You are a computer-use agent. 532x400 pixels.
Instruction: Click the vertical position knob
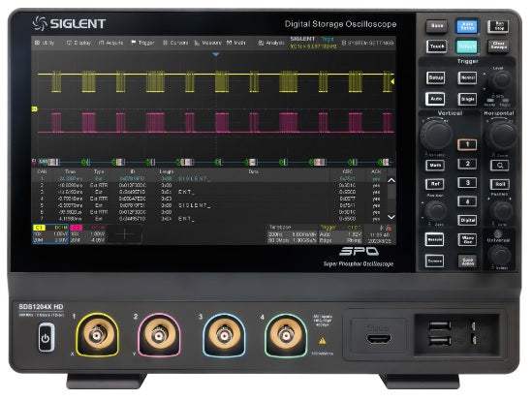(436, 210)
